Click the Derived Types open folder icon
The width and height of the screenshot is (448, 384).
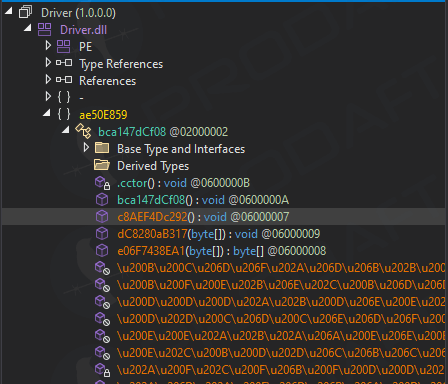[x=102, y=165]
